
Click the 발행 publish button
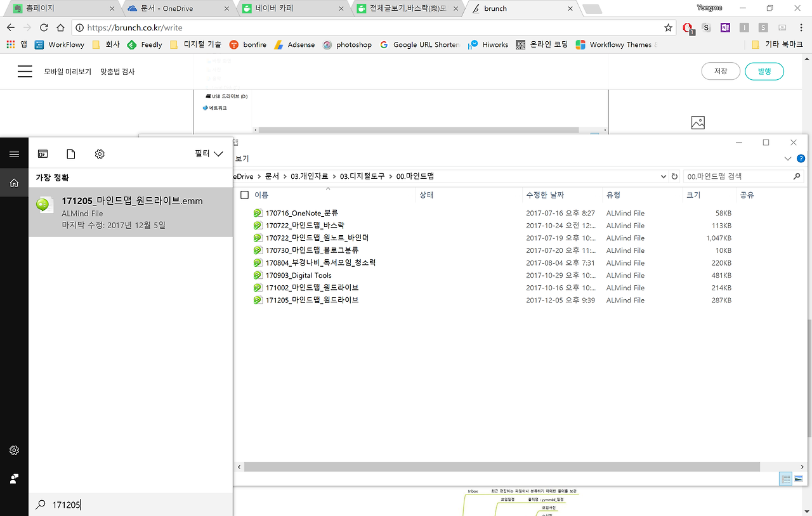pyautogui.click(x=764, y=72)
